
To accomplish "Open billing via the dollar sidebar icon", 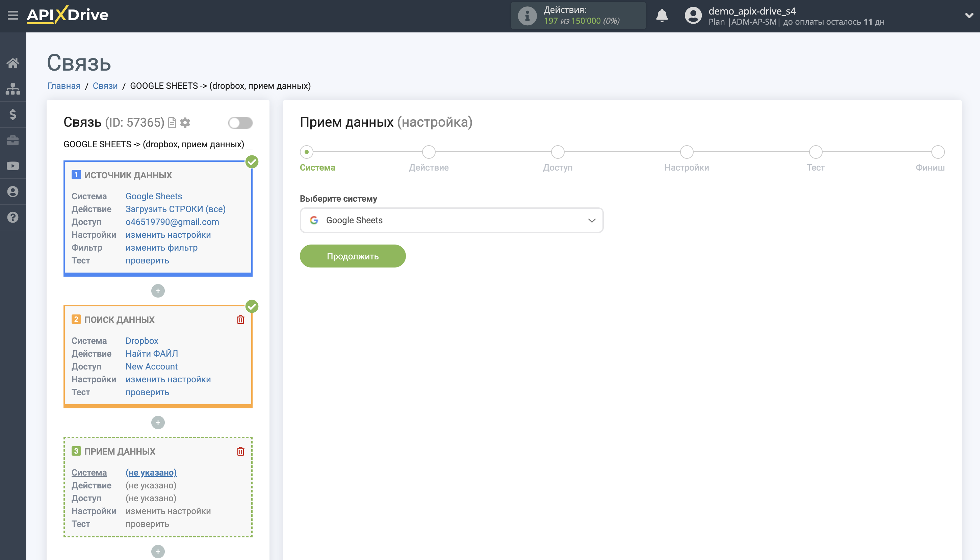I will click(x=13, y=114).
